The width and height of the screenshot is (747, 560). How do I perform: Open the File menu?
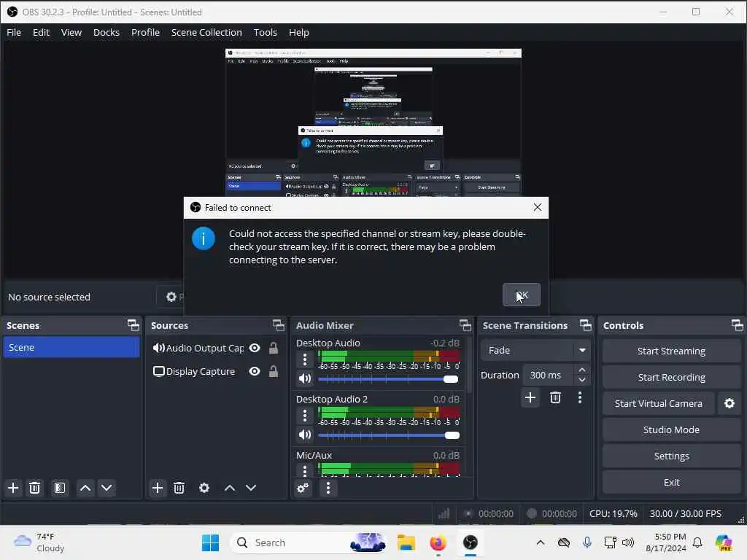(x=14, y=32)
